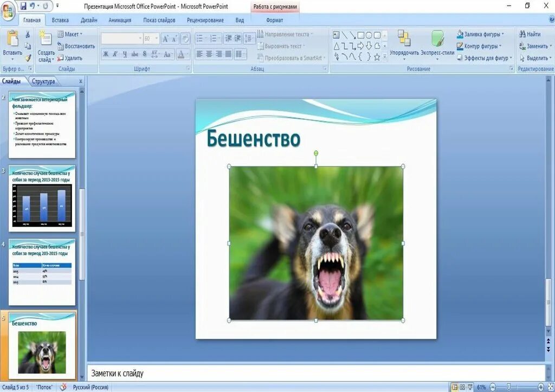Open the Упорядочить arrange button
Image resolution: width=555 pixels, height=392 pixels.
pyautogui.click(x=404, y=44)
